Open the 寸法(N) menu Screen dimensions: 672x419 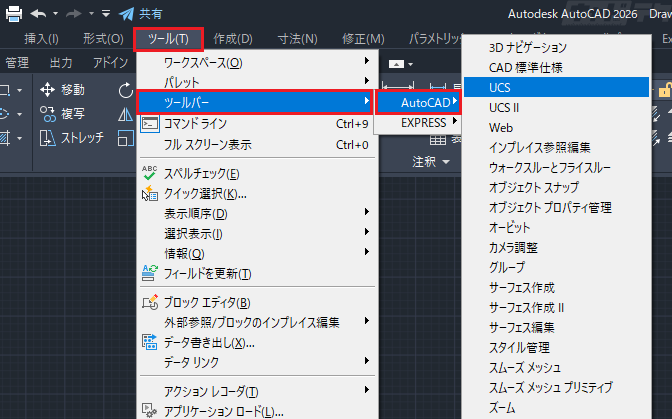pyautogui.click(x=297, y=39)
